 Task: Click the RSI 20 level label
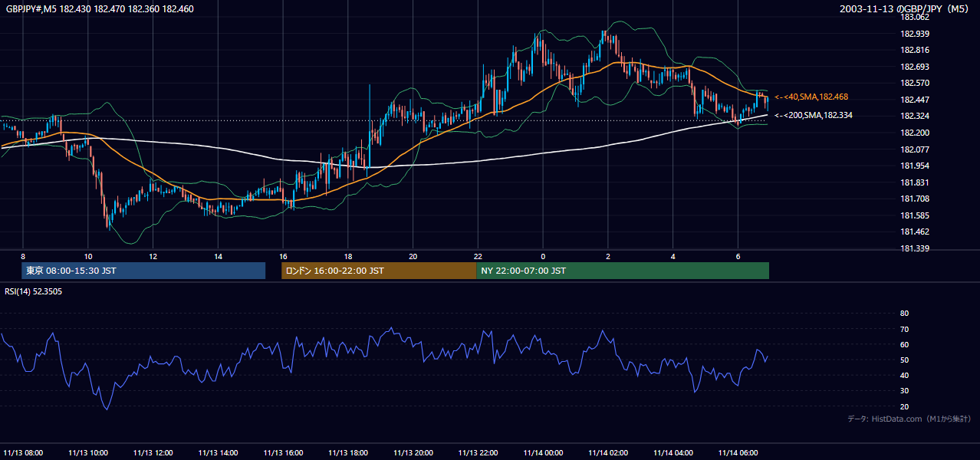(904, 406)
